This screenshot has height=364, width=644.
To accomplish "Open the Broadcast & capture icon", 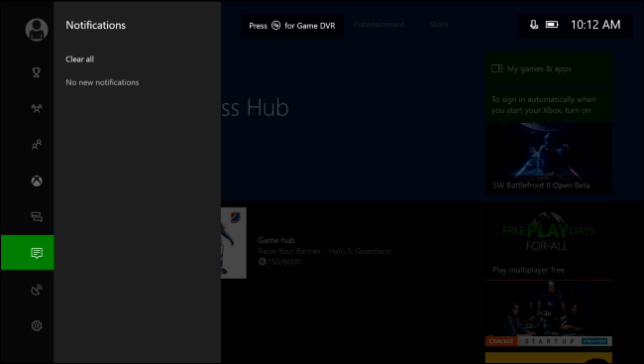I will 37,290.
